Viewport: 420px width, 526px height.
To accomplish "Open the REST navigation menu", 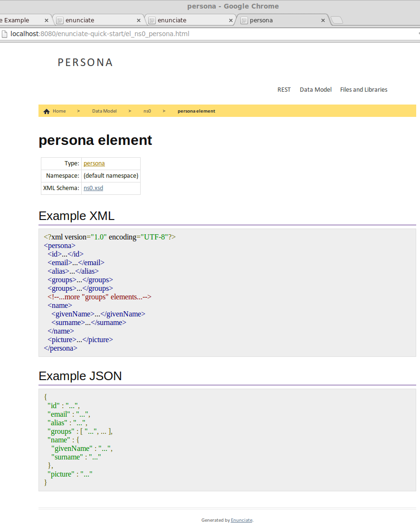I will (x=284, y=90).
